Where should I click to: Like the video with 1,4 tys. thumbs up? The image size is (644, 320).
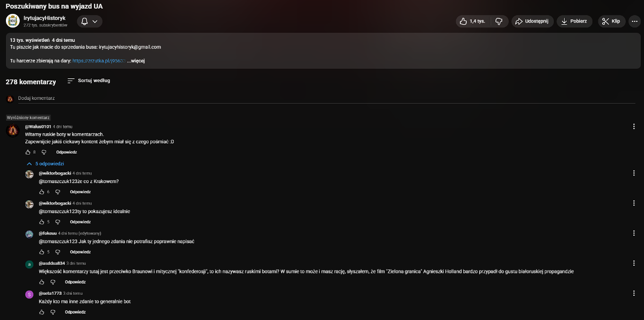[472, 21]
